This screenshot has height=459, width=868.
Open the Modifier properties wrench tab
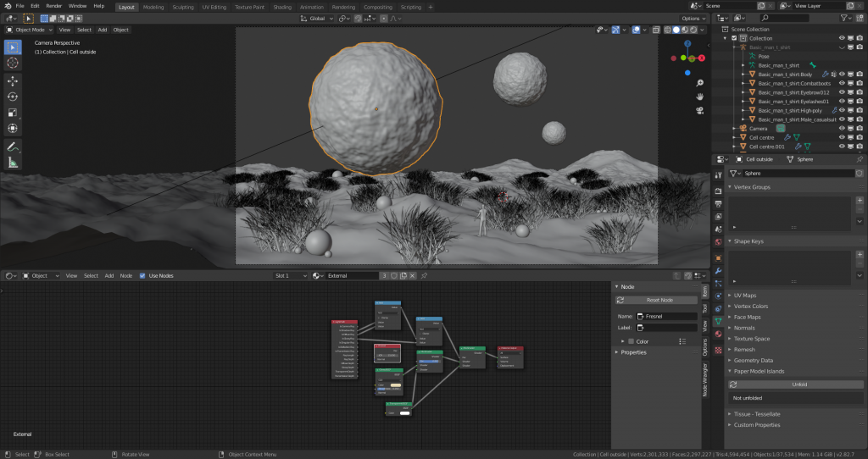pos(718,271)
